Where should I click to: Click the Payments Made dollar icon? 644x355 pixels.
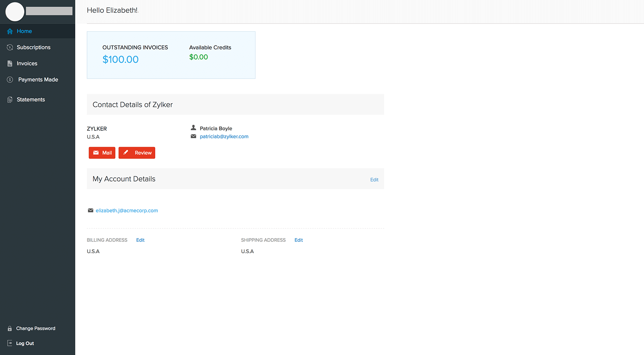tap(10, 80)
